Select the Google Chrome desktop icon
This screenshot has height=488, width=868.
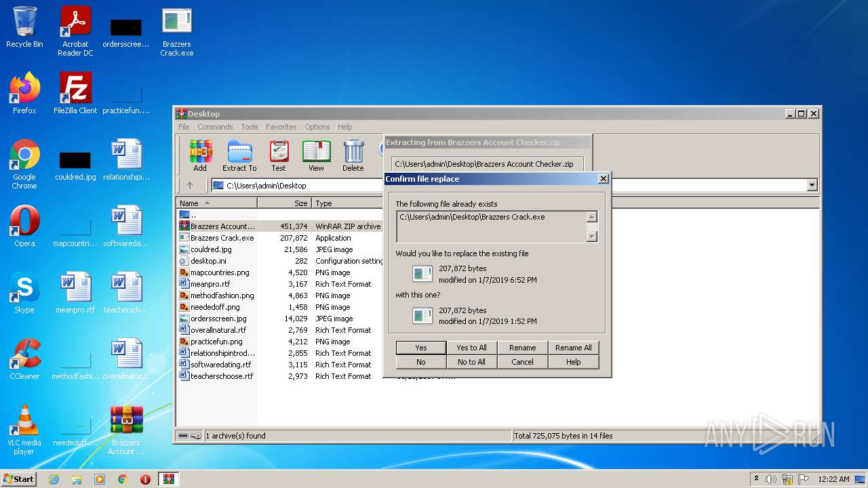[24, 164]
